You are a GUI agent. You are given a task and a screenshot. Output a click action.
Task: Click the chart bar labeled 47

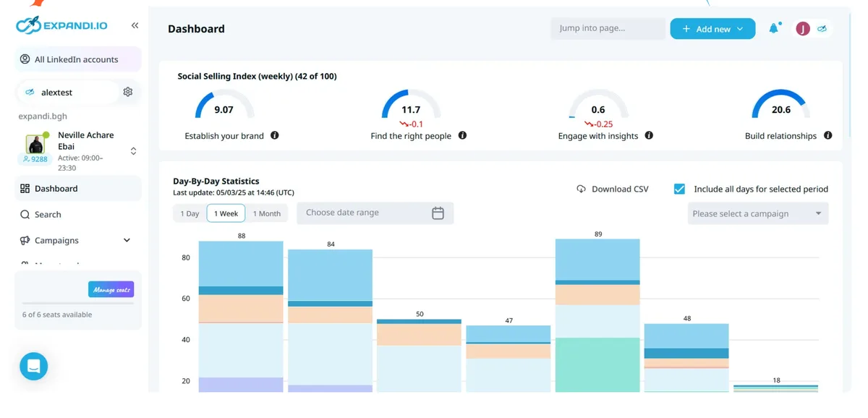coord(509,359)
